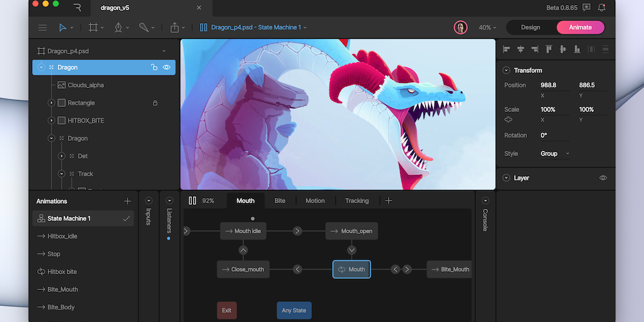Select the Any State node
This screenshot has height=322, width=644.
(294, 310)
